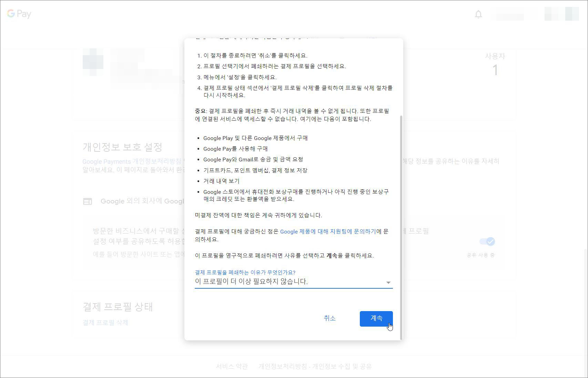The height and width of the screenshot is (378, 588).
Task: Open the profile closure reason dropdown
Action: 294,282
